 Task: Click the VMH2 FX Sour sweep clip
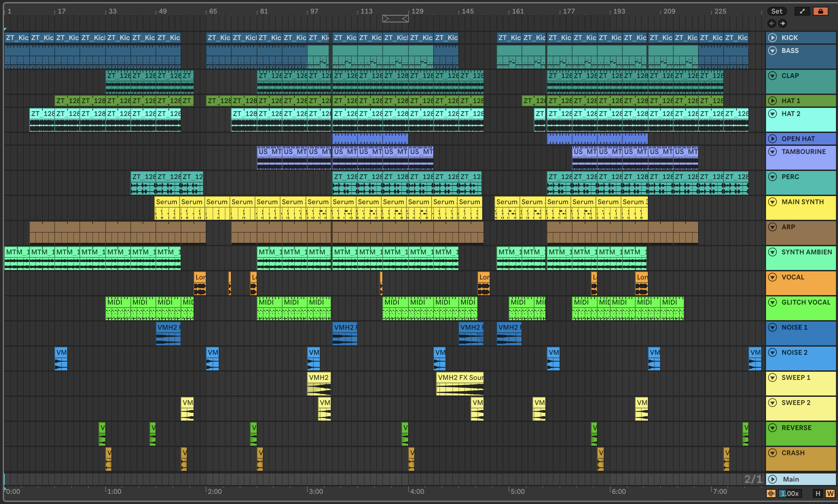click(460, 378)
